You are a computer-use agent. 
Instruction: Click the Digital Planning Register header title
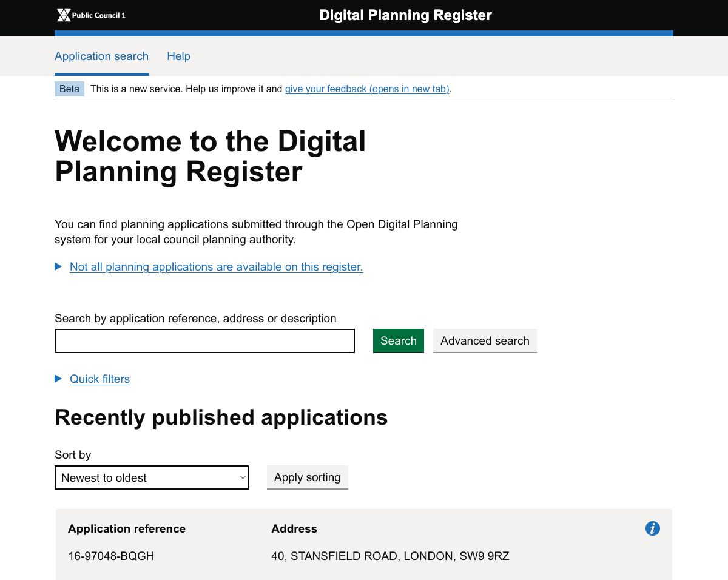(x=406, y=15)
